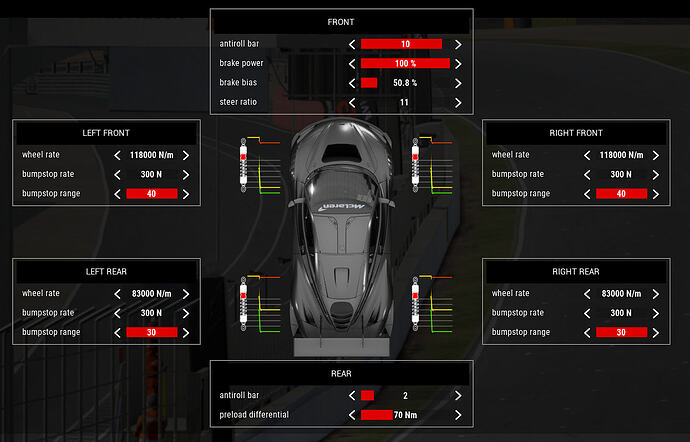This screenshot has width=690, height=442.
Task: Decrease the steer ratio value
Action: tap(352, 103)
